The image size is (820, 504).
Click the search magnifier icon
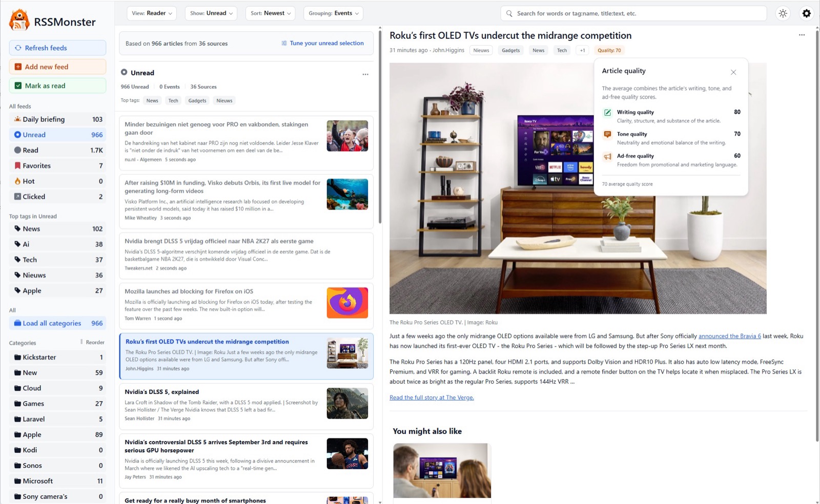click(x=509, y=13)
